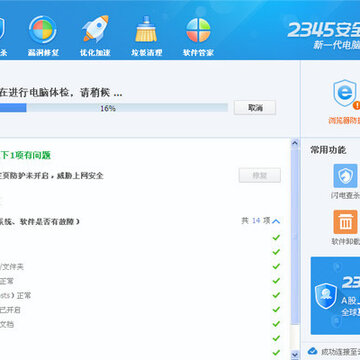The image size is (360, 360).
Task: Click the 垃圾清理 tab label
Action: point(147,52)
